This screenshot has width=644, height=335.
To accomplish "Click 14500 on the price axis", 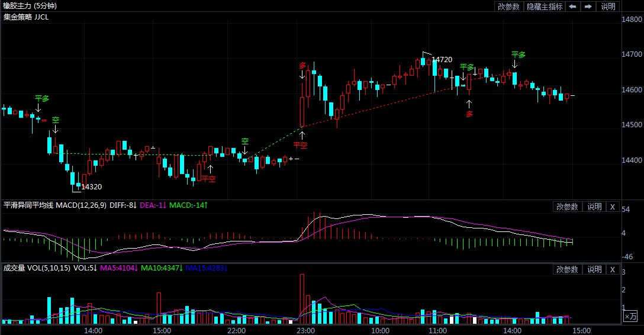I will pos(632,125).
